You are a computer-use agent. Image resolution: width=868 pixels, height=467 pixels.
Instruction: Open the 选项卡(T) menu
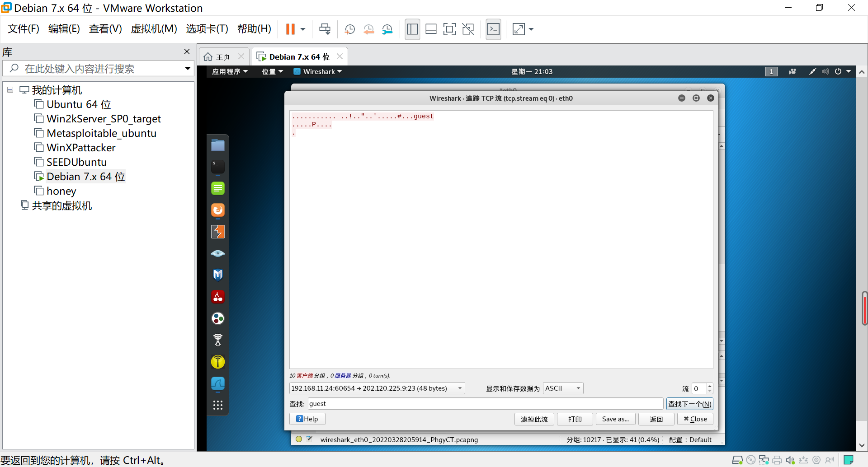207,29
